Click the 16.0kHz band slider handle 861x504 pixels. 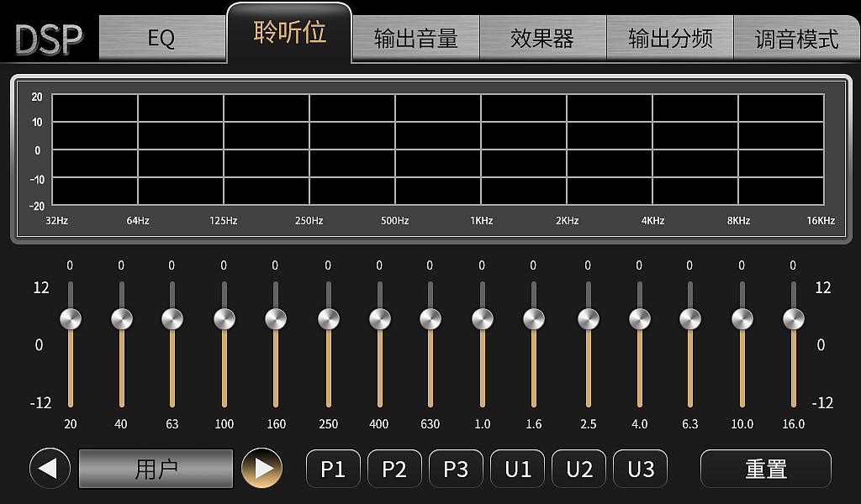792,318
